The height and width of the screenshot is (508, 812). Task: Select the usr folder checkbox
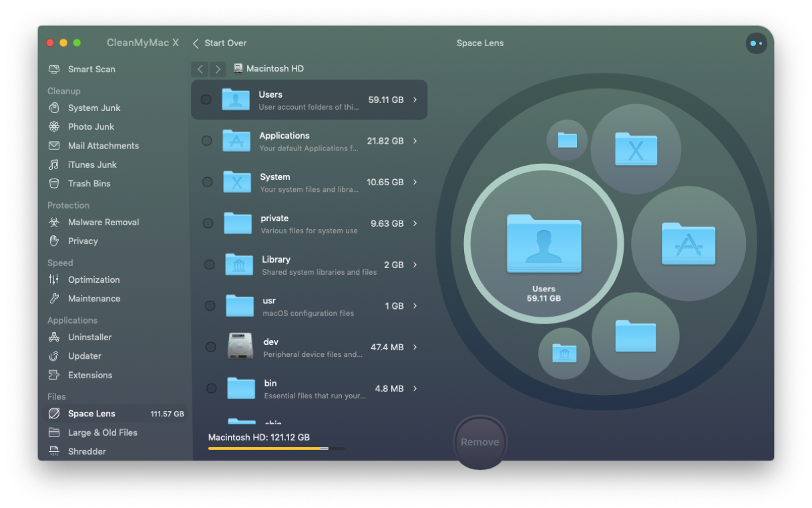[210, 306]
